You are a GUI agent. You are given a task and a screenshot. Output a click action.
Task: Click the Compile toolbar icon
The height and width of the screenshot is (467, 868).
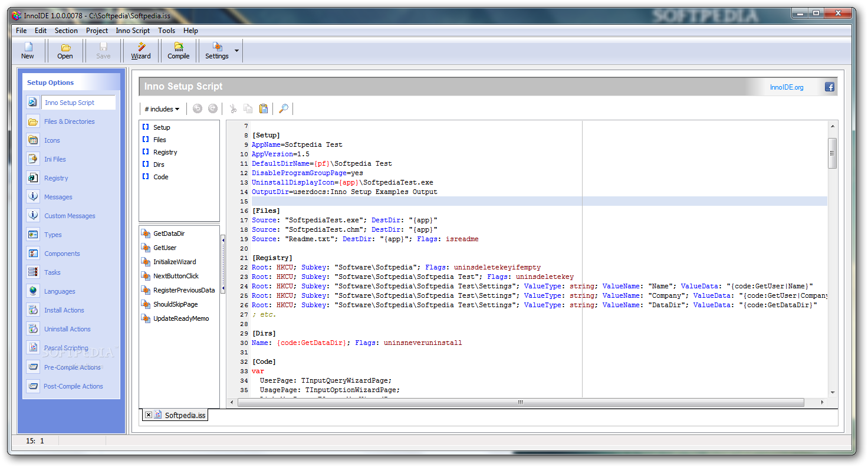click(x=179, y=51)
